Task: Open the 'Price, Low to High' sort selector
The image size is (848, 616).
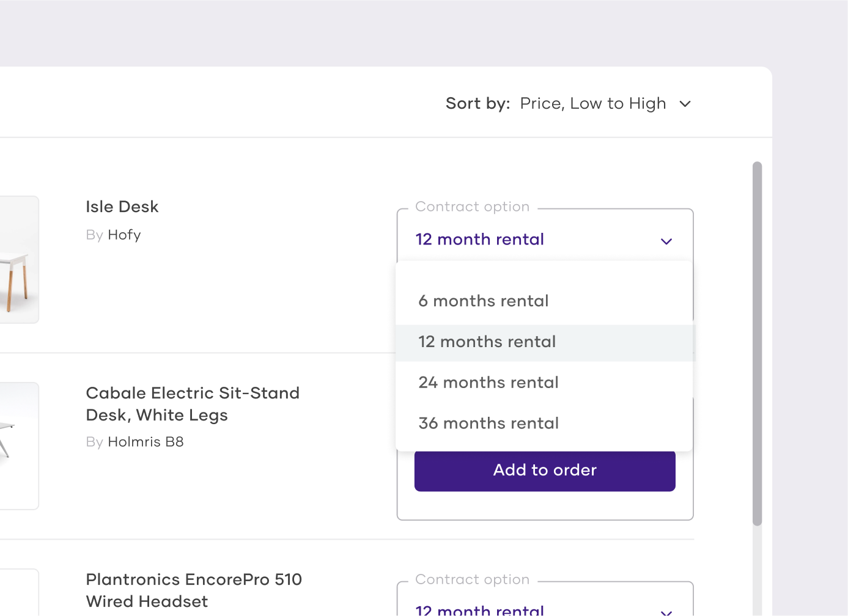Action: [592, 104]
